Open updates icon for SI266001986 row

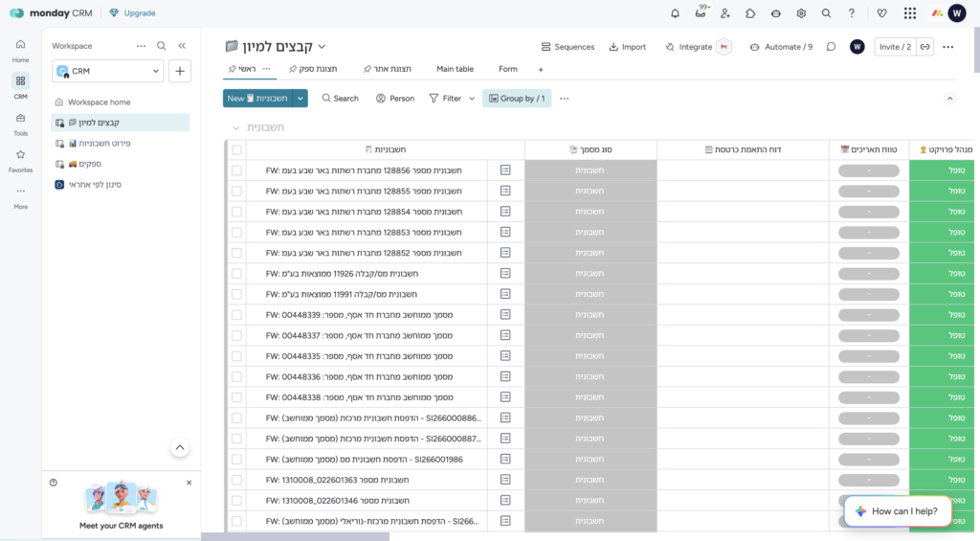pos(505,459)
